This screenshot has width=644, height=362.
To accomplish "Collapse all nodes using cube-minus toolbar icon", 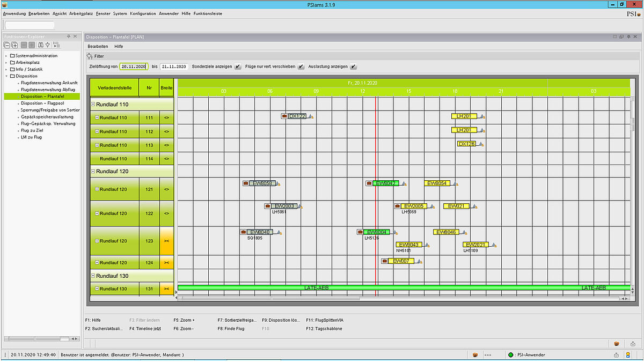I will pyautogui.click(x=6, y=45).
